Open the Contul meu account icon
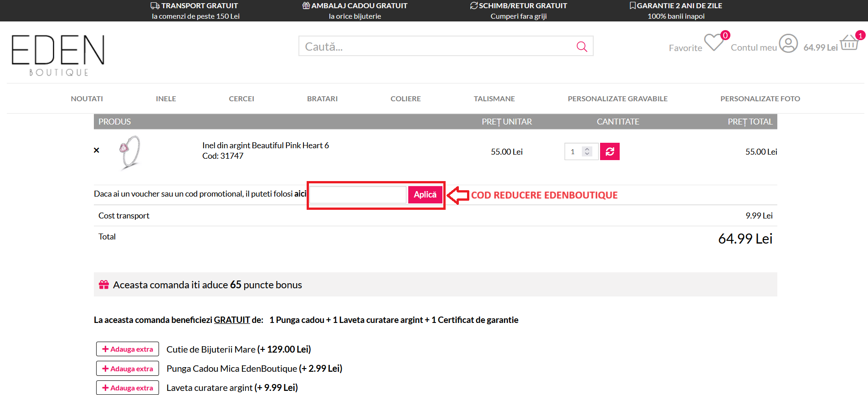Screen dimensions: 868x395 click(x=788, y=44)
